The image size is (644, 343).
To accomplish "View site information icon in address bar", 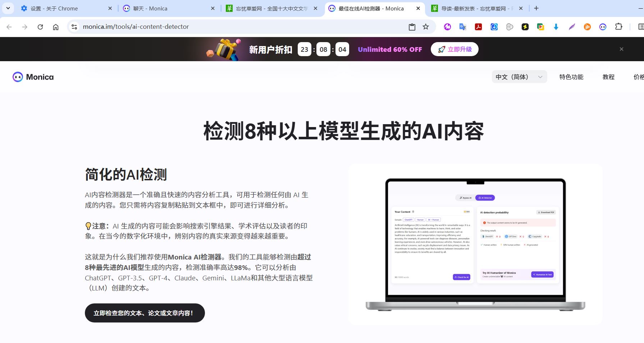I will (x=74, y=27).
